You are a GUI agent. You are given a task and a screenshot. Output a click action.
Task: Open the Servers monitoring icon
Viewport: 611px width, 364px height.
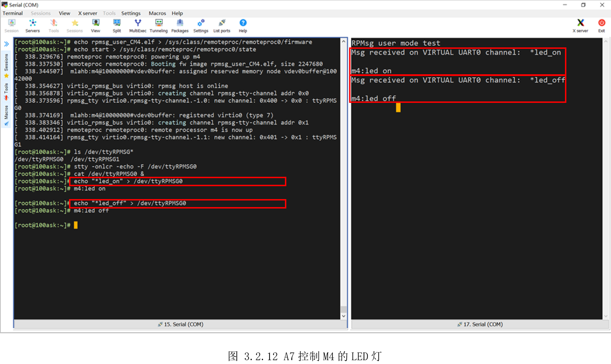pyautogui.click(x=32, y=25)
